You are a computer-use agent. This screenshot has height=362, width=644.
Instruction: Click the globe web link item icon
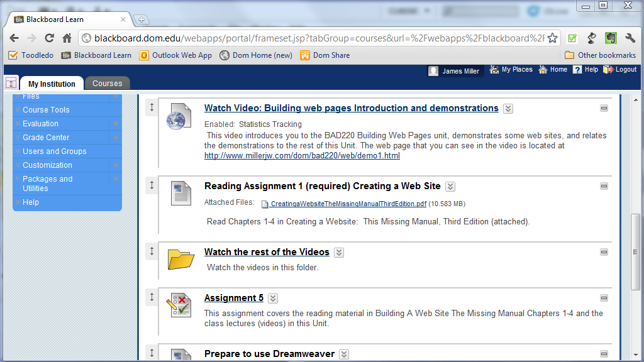click(175, 118)
